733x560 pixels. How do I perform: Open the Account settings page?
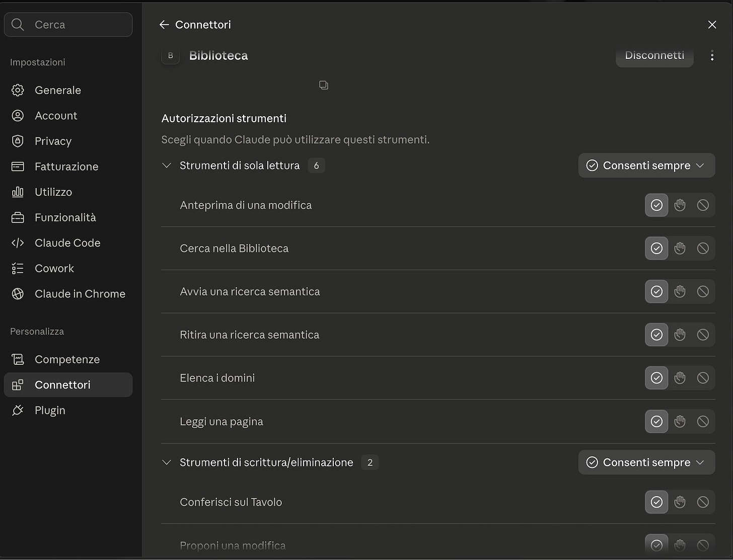coord(68,116)
